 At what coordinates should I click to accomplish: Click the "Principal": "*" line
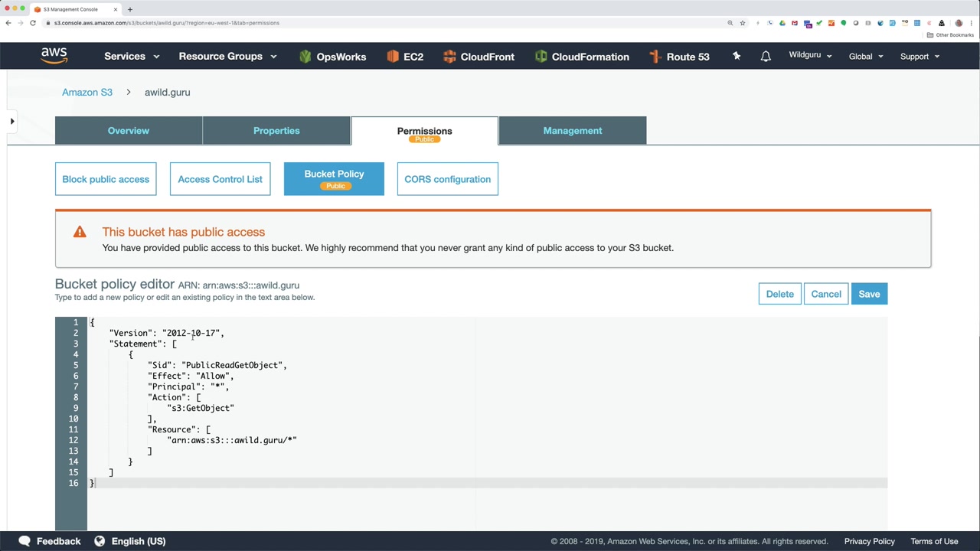(188, 386)
